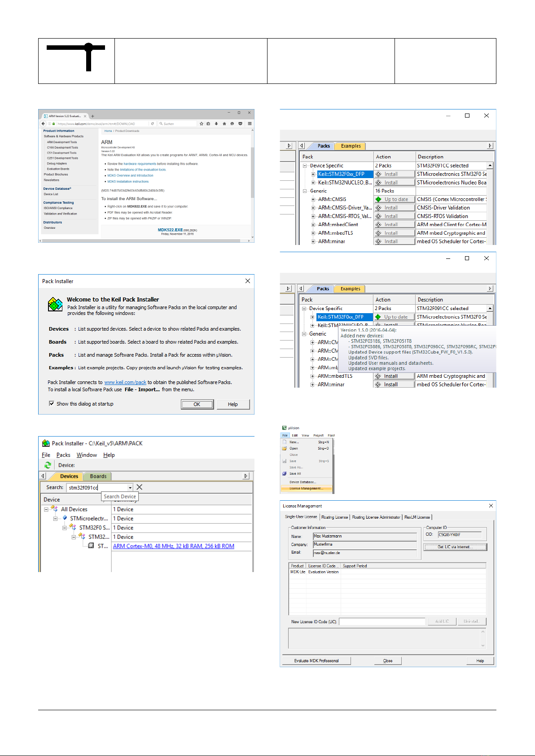
Task: Click the MDK522.EXE download link
Action: click(170, 230)
